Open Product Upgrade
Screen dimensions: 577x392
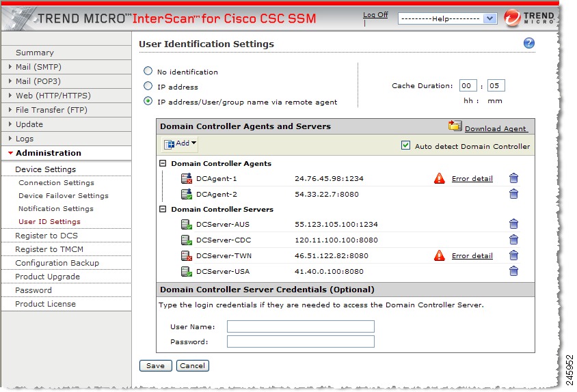(x=47, y=277)
